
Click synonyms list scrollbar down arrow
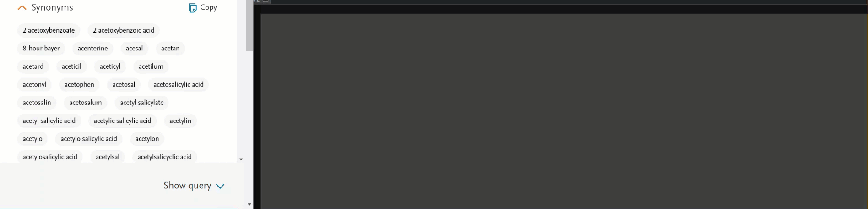pos(241,159)
